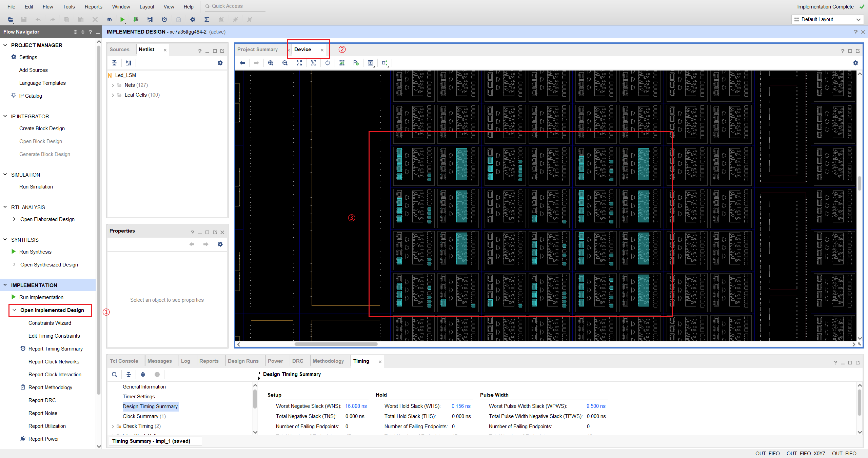868x458 pixels.
Task: Switch to the Project Summary tab
Action: (x=257, y=49)
